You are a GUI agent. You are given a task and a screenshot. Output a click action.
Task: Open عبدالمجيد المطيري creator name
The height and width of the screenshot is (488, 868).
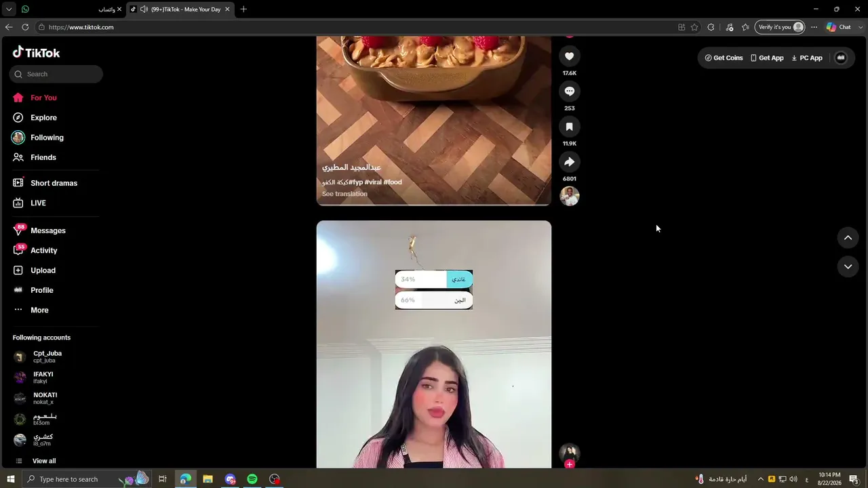[351, 167]
